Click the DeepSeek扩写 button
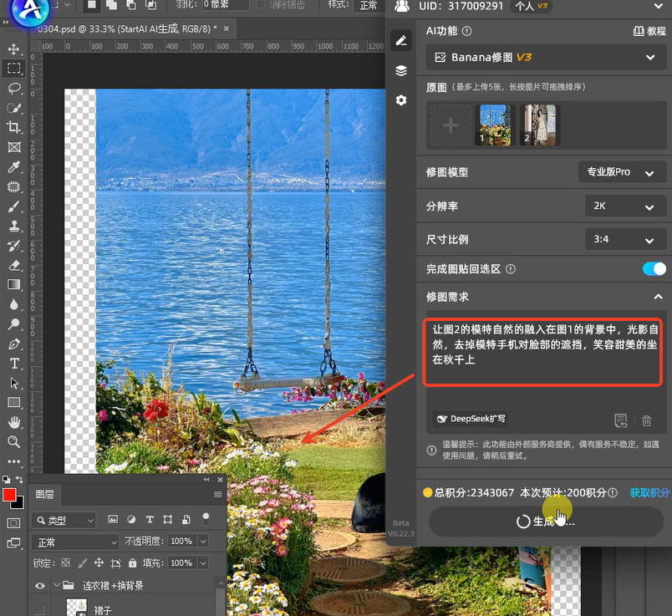672x616 pixels. click(x=471, y=419)
